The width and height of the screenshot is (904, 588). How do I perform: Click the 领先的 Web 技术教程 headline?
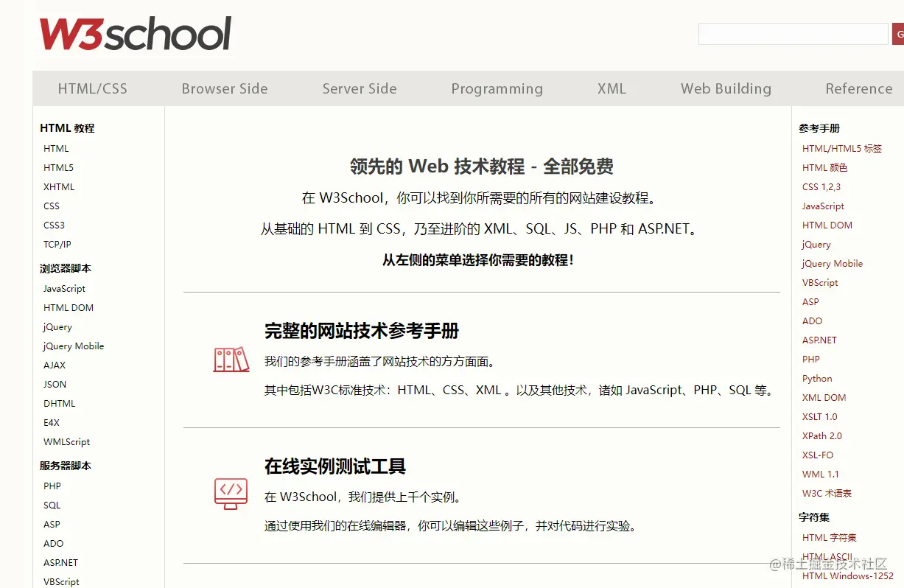482,167
